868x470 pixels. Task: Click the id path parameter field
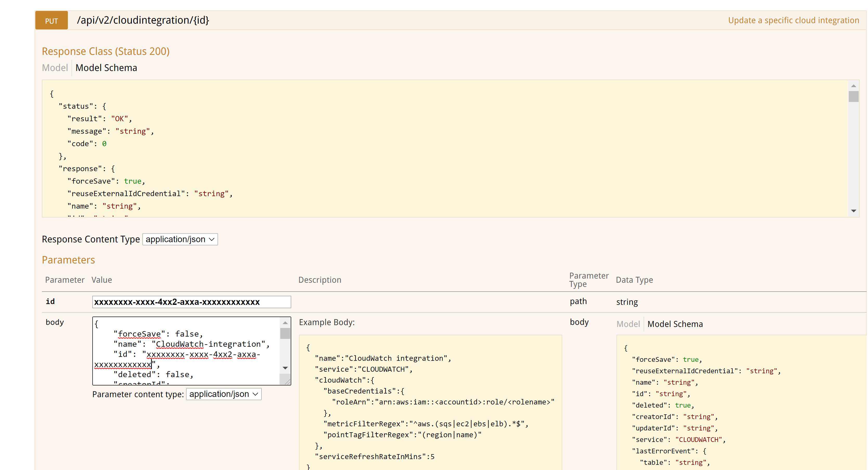click(191, 302)
